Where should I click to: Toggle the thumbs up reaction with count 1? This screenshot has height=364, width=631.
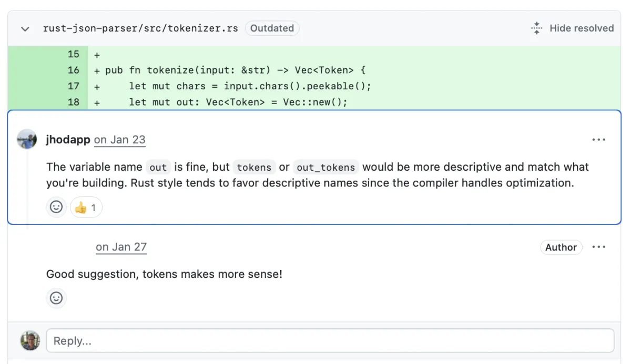[x=86, y=207]
